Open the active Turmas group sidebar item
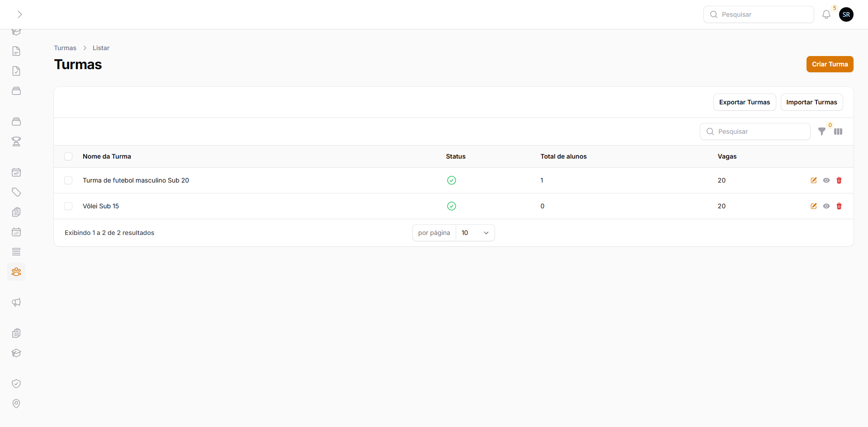The height and width of the screenshot is (427, 868). [x=16, y=272]
